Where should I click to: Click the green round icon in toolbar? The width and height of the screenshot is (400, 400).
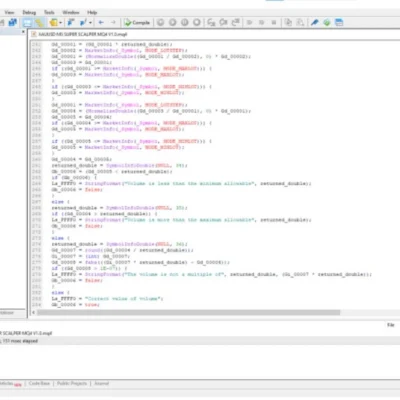click(x=327, y=22)
